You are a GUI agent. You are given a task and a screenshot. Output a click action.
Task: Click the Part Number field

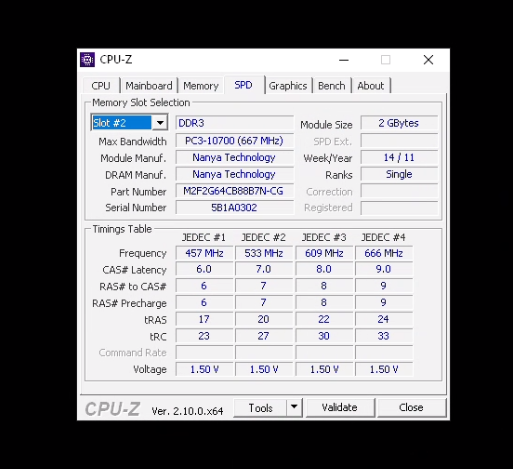pyautogui.click(x=234, y=191)
